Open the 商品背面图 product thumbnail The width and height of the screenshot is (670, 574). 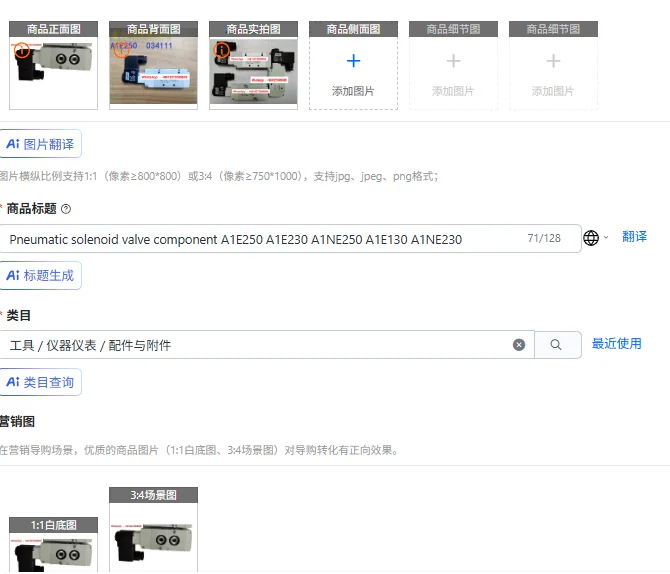(x=153, y=65)
